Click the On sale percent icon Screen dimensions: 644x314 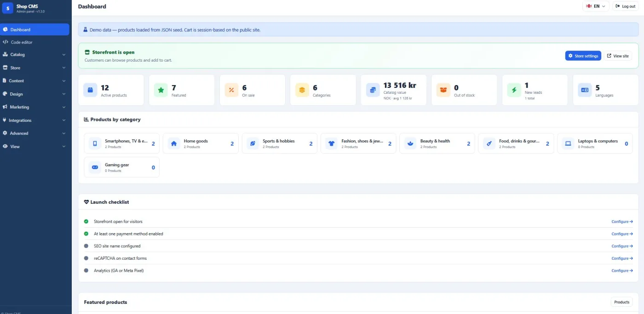(x=231, y=90)
